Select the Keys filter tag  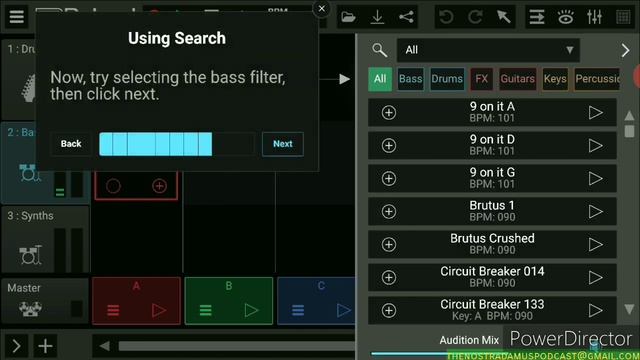point(555,79)
